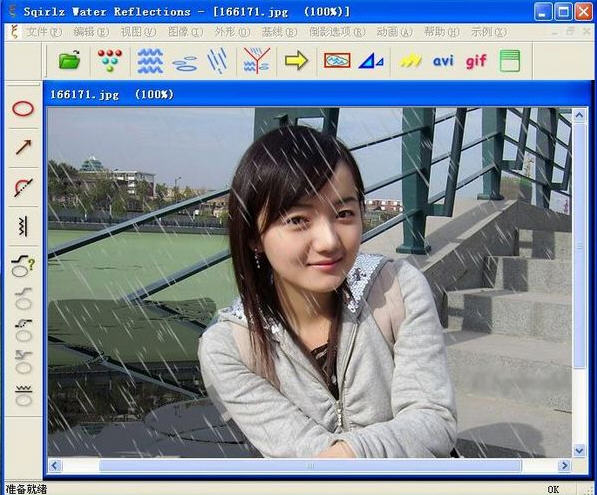Click the red-framed water preview icon

coord(337,61)
